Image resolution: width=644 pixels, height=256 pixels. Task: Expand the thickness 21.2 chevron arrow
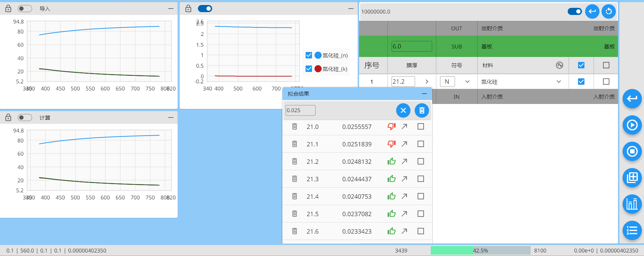coord(427,82)
